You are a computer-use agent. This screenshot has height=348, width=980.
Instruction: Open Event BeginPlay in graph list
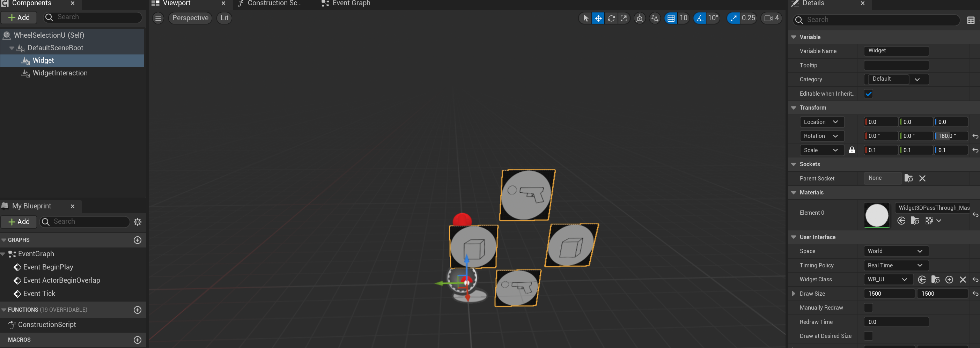click(48, 267)
